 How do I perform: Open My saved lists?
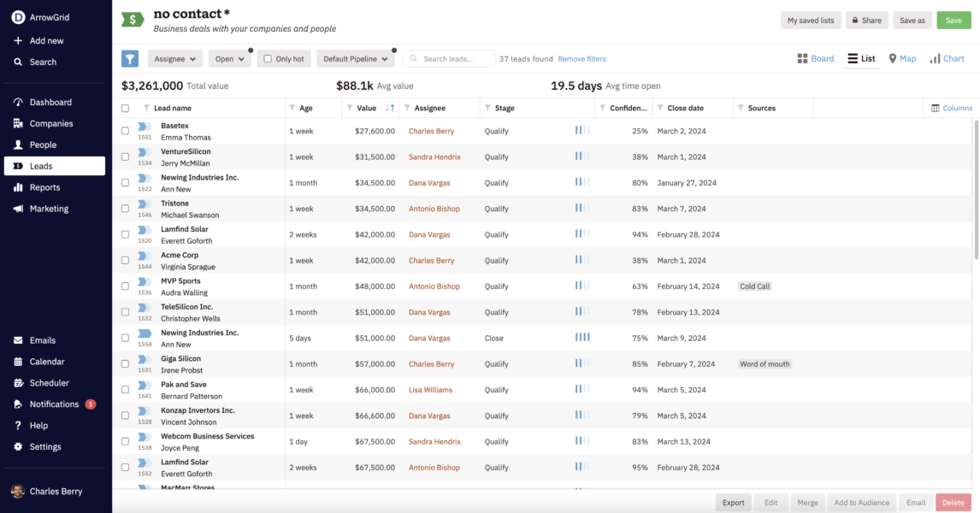pos(810,20)
